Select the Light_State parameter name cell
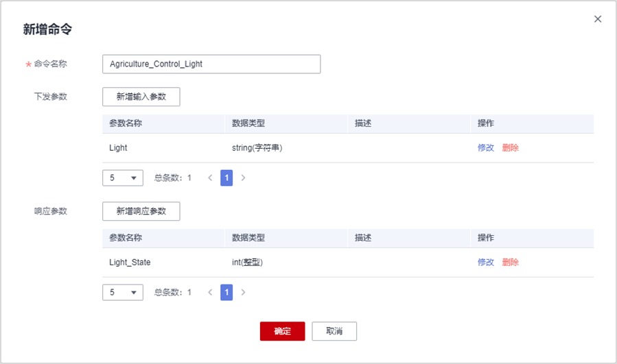Image resolution: width=617 pixels, height=364 pixels. (x=130, y=263)
